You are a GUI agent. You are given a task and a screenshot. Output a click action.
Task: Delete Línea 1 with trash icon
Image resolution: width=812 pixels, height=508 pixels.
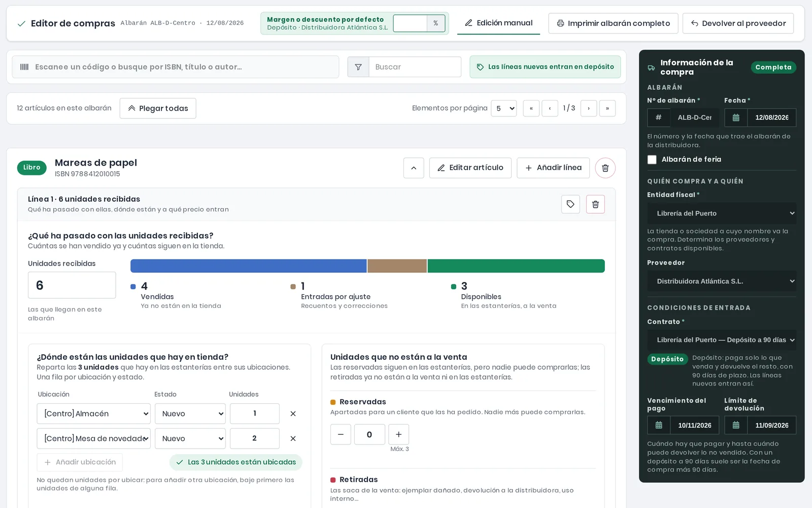tap(595, 204)
